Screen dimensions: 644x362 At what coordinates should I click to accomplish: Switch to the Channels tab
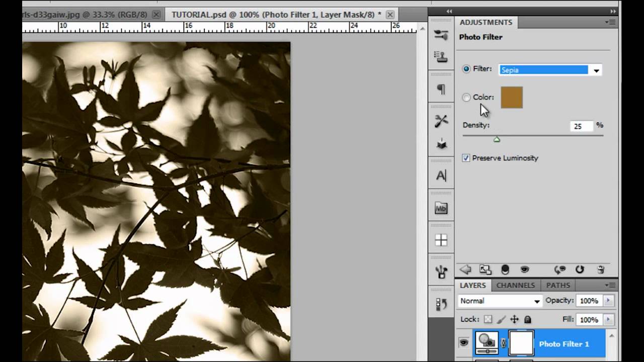click(516, 285)
